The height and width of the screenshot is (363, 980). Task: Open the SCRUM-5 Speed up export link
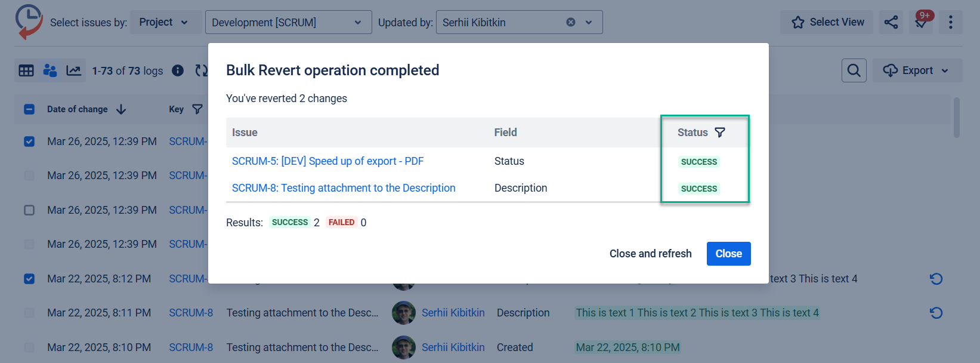[327, 161]
